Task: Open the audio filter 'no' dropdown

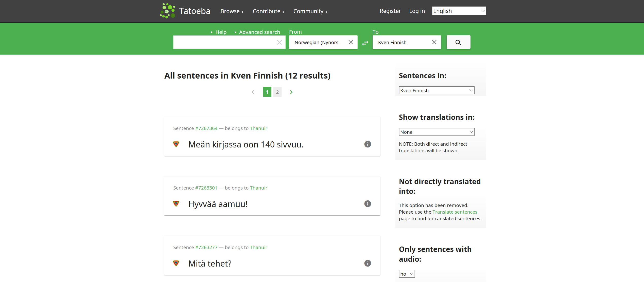Action: (407, 274)
